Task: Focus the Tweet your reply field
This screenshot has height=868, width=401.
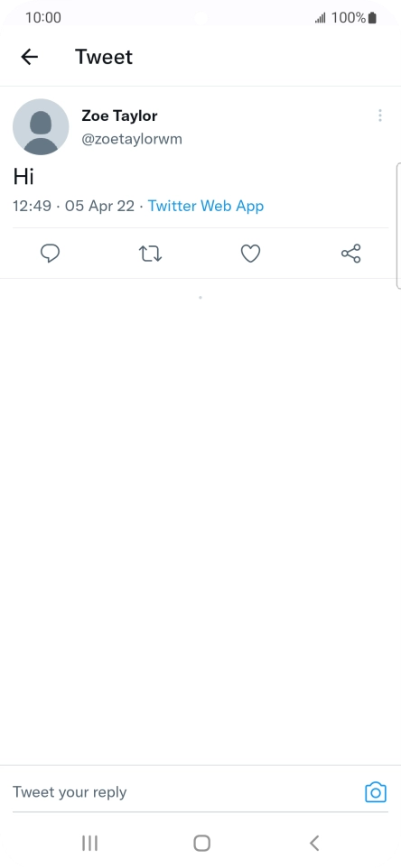Action: click(x=182, y=792)
